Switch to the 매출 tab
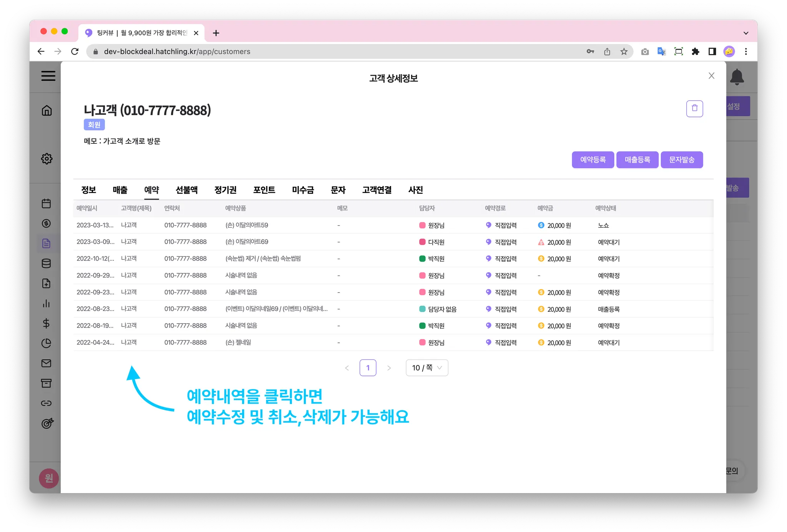 (120, 190)
